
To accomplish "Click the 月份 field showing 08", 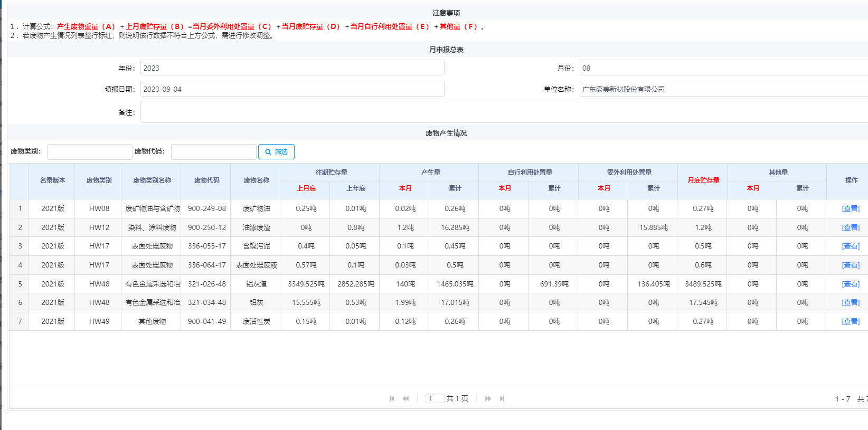I will [x=723, y=68].
